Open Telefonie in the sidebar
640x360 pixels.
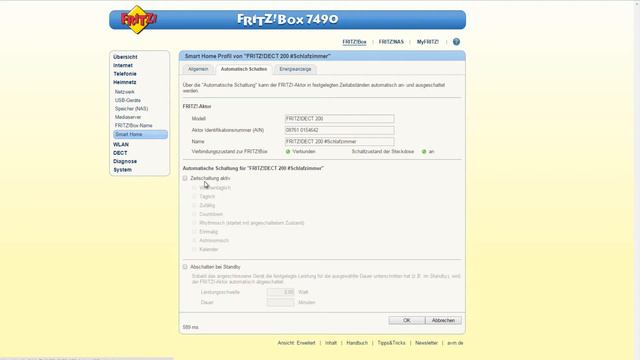125,74
